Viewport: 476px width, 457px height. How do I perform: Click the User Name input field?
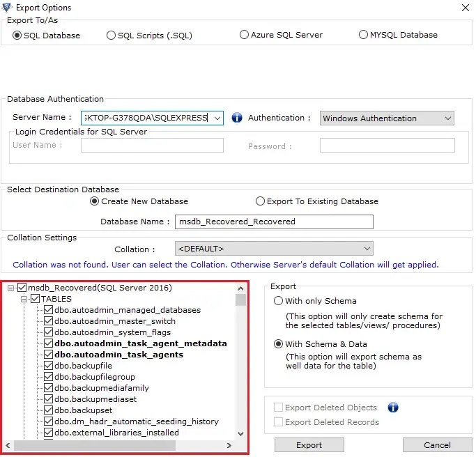click(x=152, y=145)
